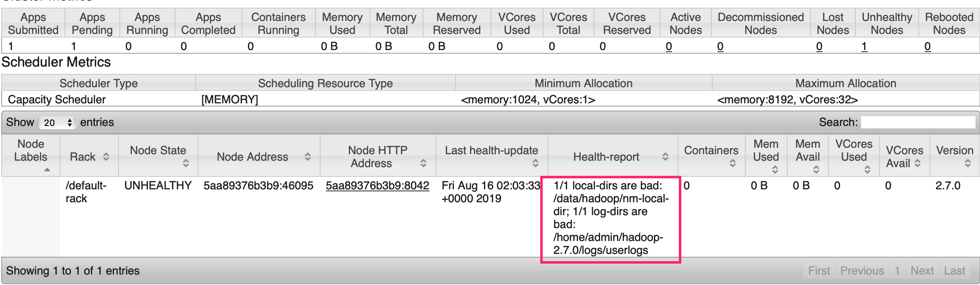Open node link 5aa89376b3b9:8042
The height and width of the screenshot is (285, 980).
click(x=377, y=186)
